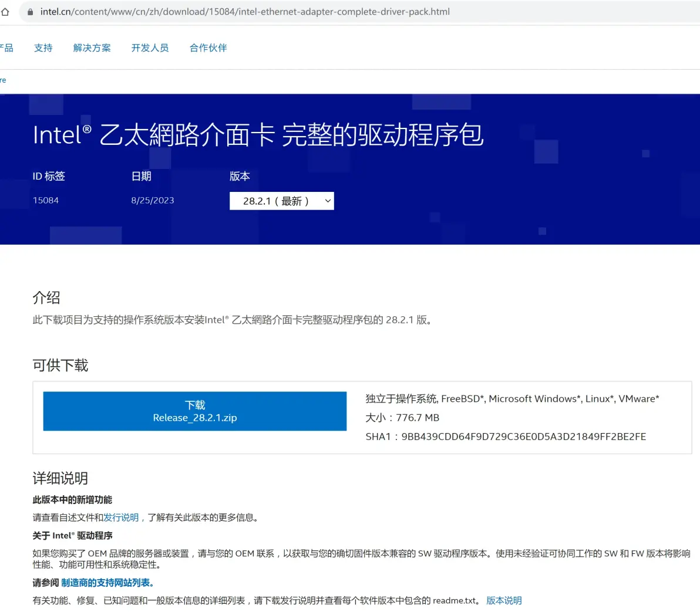The height and width of the screenshot is (612, 700).
Task: Click the Intel 完整的驱动程序包 page title
Action: tap(258, 135)
